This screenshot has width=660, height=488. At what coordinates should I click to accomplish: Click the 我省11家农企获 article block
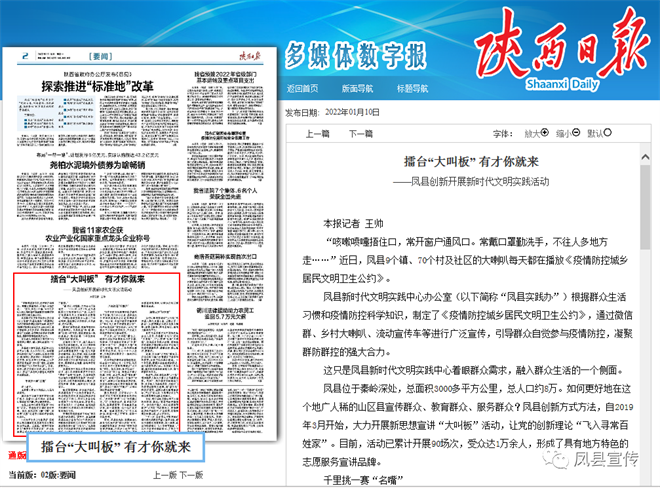point(98,235)
